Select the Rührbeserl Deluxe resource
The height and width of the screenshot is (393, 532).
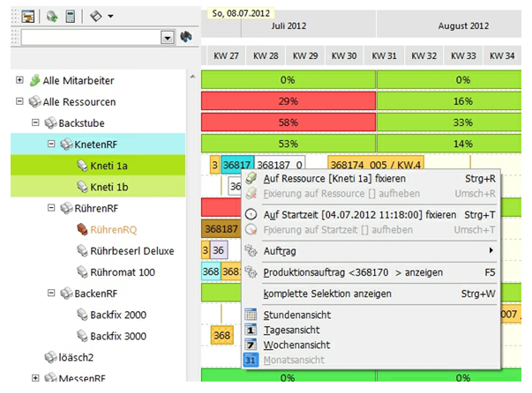coord(131,251)
